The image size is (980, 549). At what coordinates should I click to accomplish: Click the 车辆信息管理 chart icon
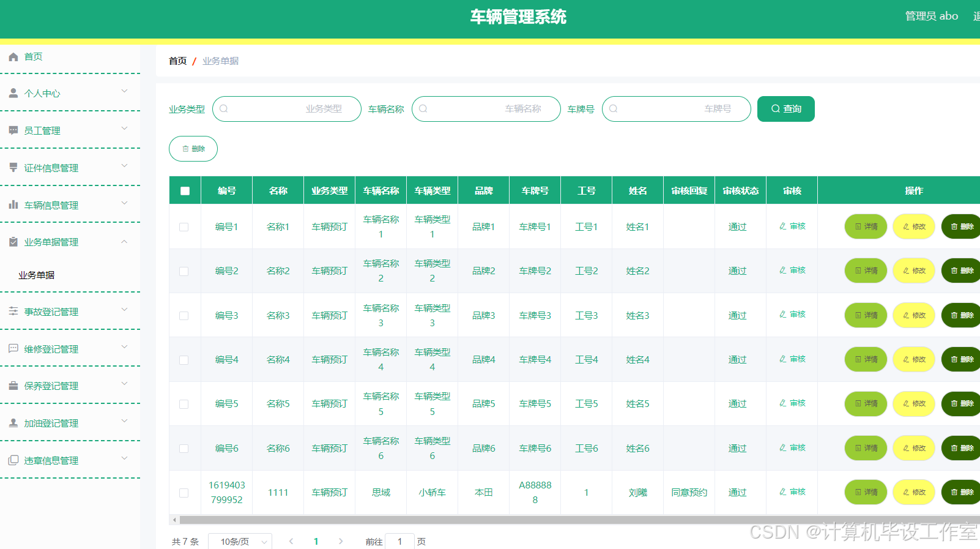(13, 205)
